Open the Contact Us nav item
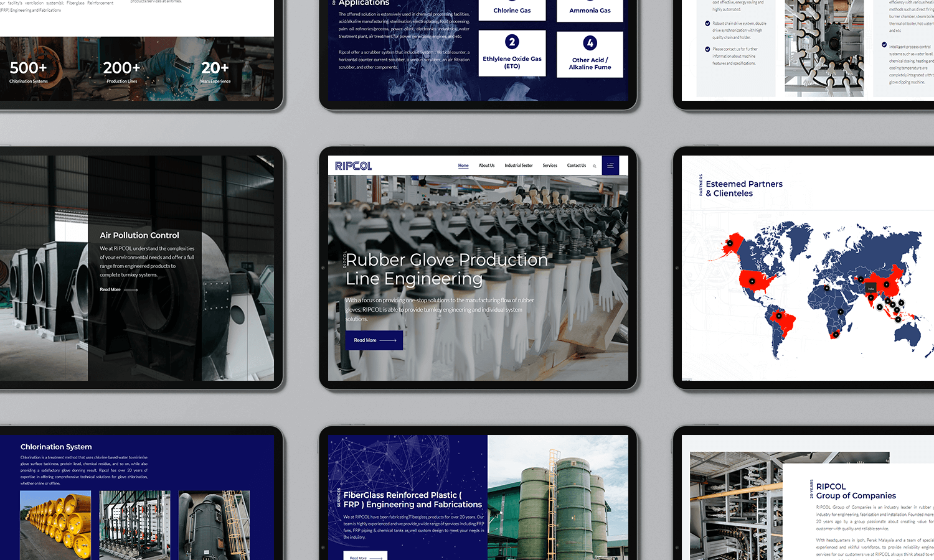This screenshot has width=934, height=560. click(577, 166)
